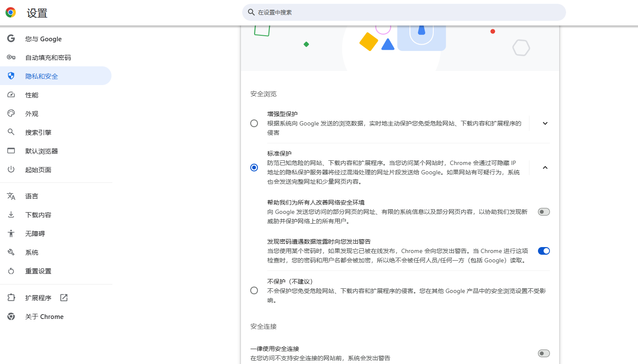Open the 无障碍 settings section
Viewport: 638px width, 364px height.
[56, 233]
